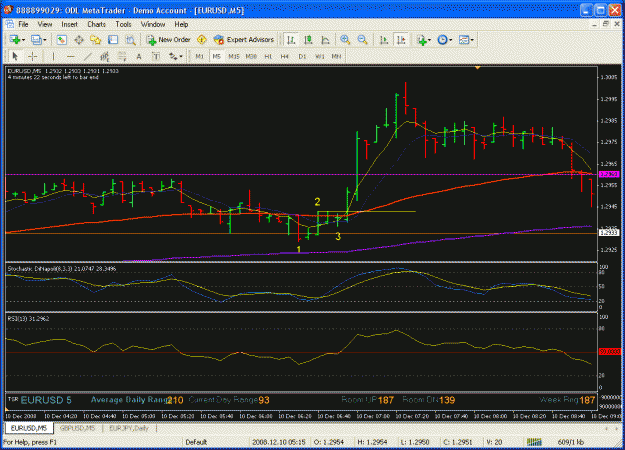
Task: Switch chart to bar chart mode
Action: click(x=291, y=40)
